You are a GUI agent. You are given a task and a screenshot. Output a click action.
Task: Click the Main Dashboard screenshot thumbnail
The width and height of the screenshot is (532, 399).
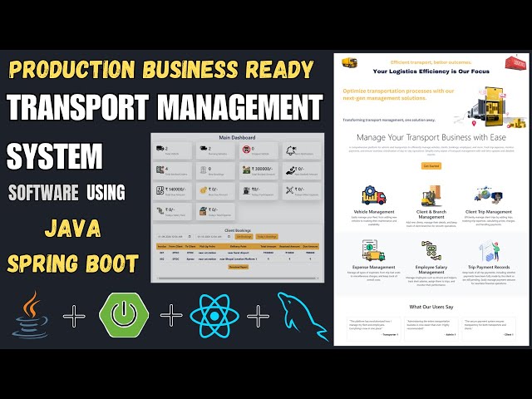[x=237, y=208]
